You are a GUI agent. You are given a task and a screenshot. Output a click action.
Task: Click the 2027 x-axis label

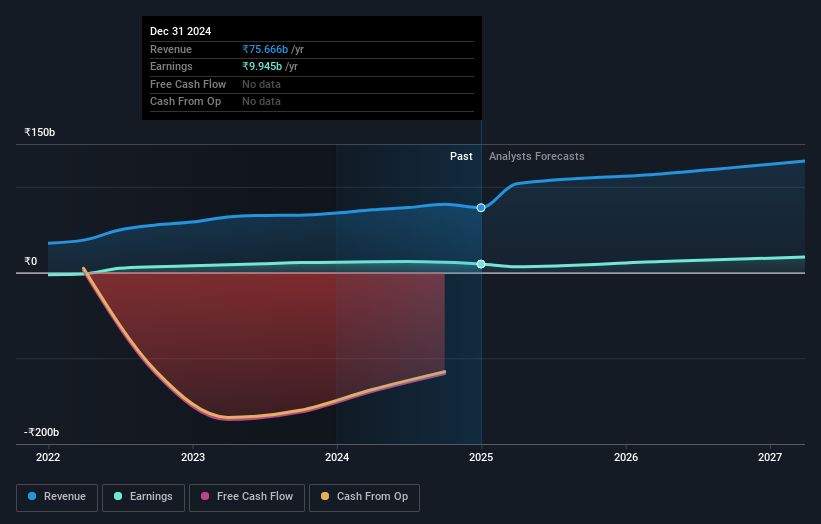(770, 457)
